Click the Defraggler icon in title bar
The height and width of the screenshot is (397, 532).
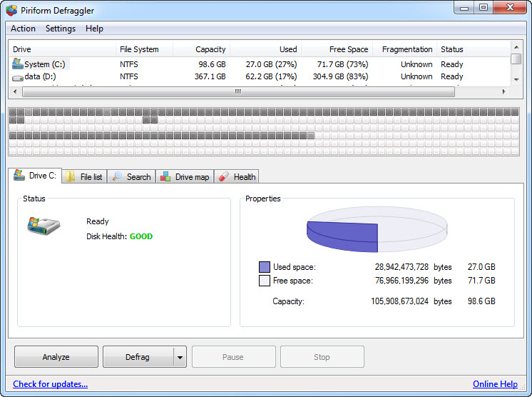tap(11, 11)
